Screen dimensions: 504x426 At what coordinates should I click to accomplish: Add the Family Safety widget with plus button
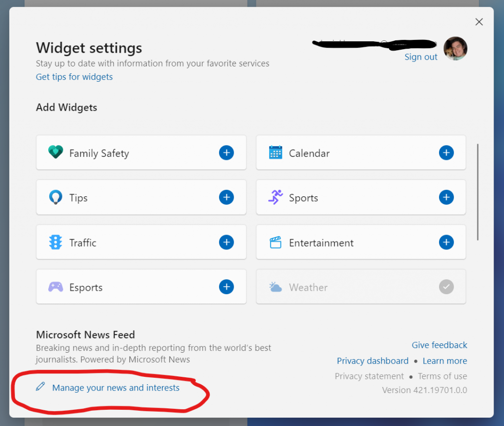[226, 152]
